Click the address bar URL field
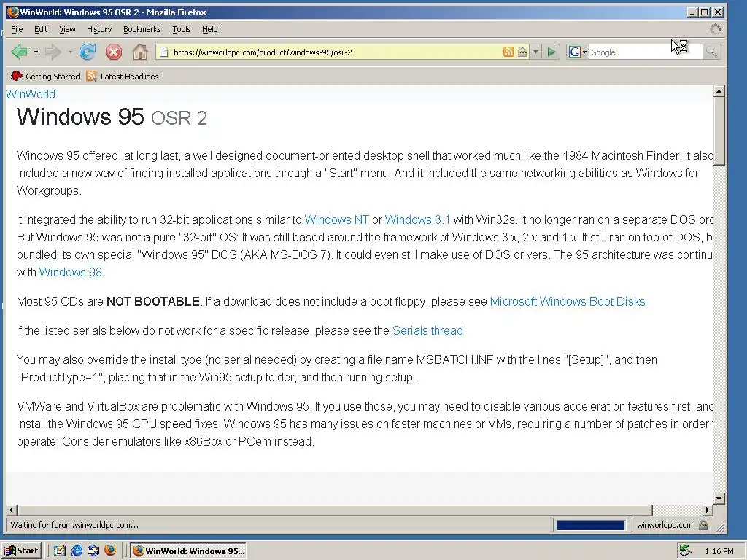747x560 pixels. click(x=333, y=52)
